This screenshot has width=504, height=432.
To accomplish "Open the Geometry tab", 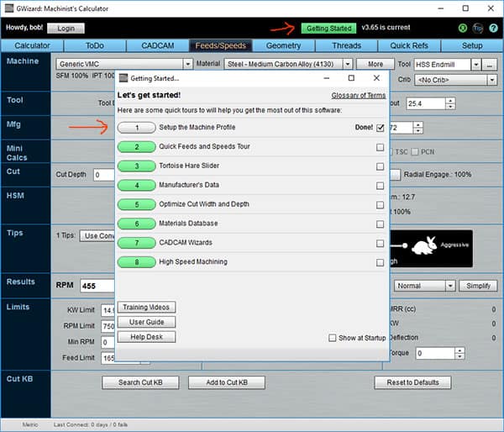I will coord(284,45).
